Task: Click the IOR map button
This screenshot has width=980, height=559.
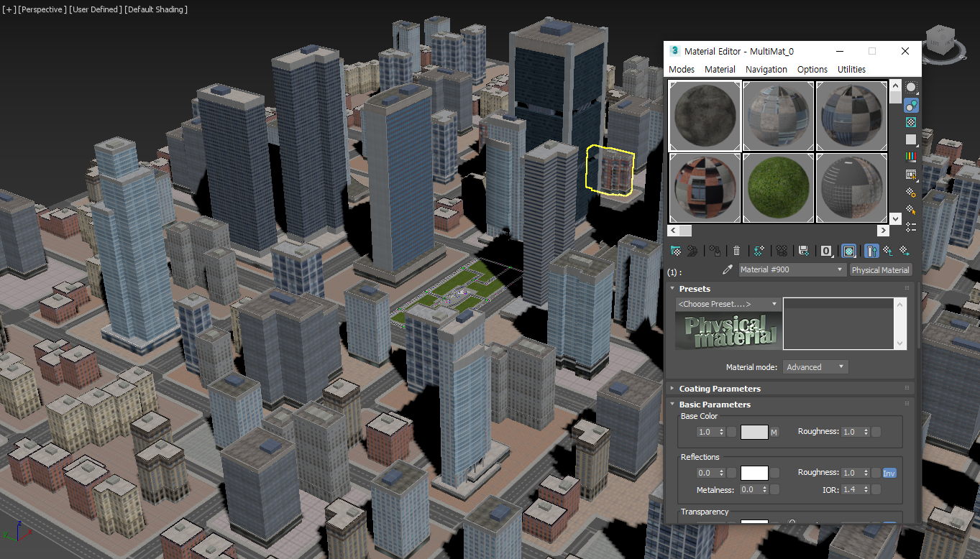Action: click(x=876, y=490)
